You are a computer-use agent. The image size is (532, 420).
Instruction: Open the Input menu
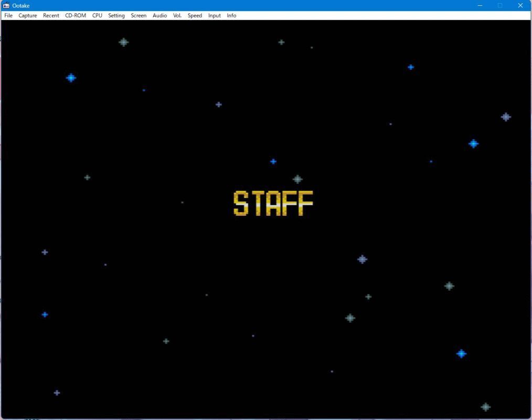(x=214, y=16)
